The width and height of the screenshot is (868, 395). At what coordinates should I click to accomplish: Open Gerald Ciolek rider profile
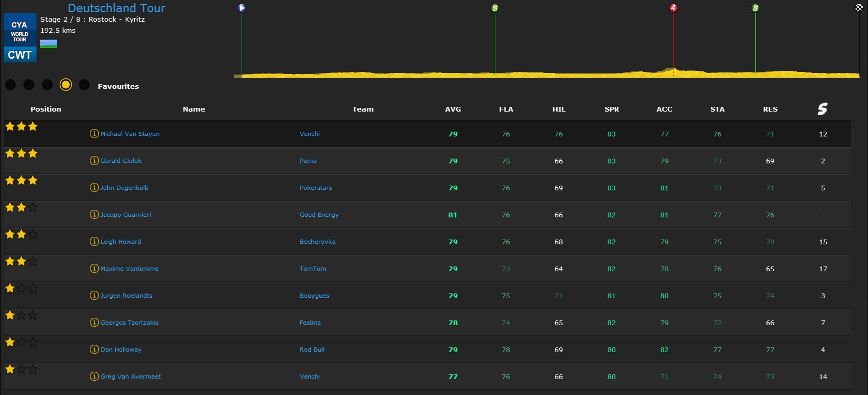pyautogui.click(x=121, y=161)
